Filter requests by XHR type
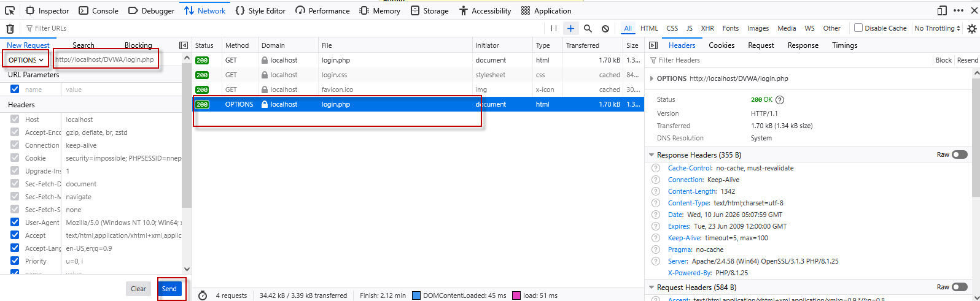The width and height of the screenshot is (980, 301). pos(707,28)
